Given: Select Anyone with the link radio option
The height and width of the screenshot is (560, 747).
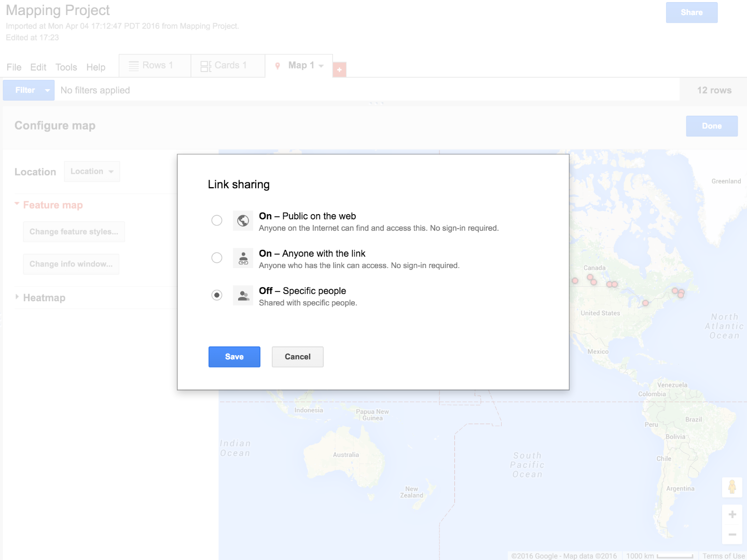Looking at the screenshot, I should 217,258.
